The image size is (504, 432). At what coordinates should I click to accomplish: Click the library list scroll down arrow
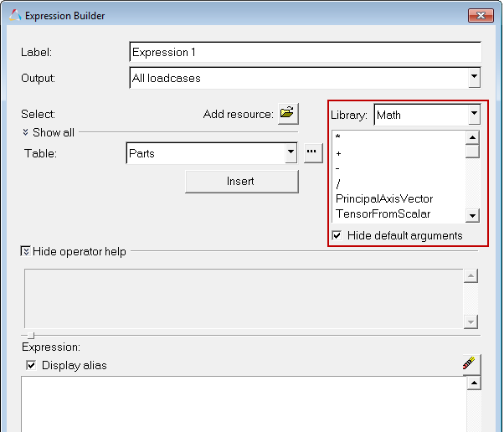[x=472, y=215]
